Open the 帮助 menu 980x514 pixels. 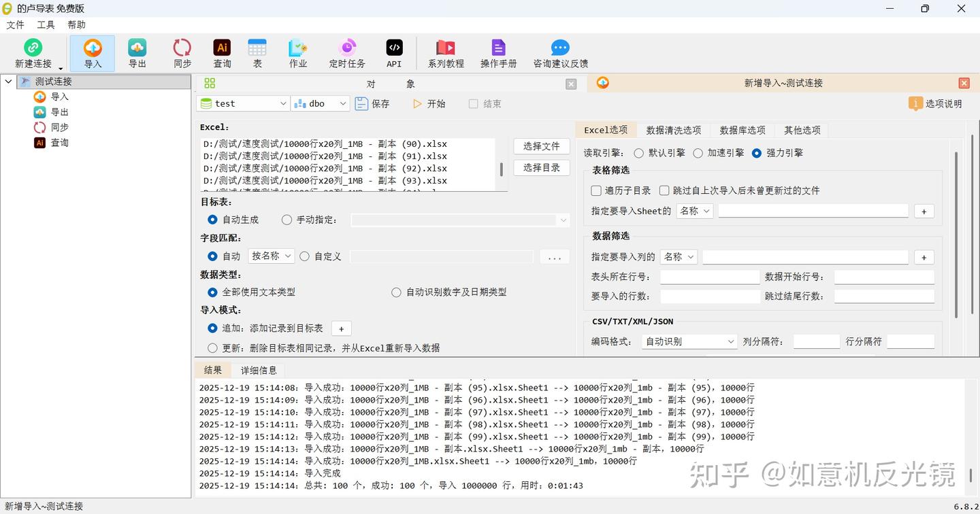coord(76,24)
